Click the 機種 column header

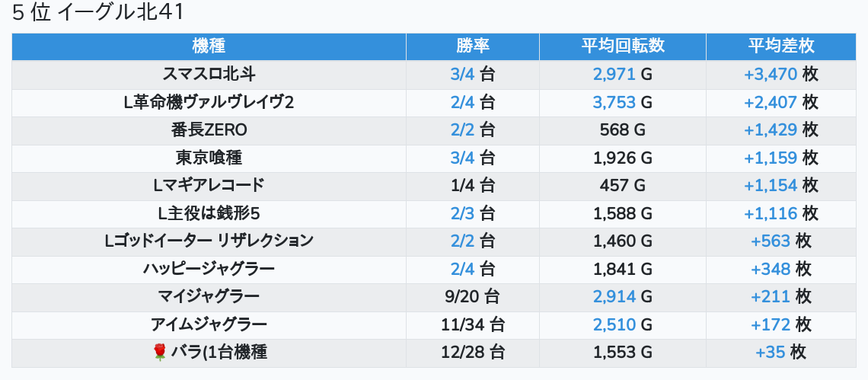(209, 46)
